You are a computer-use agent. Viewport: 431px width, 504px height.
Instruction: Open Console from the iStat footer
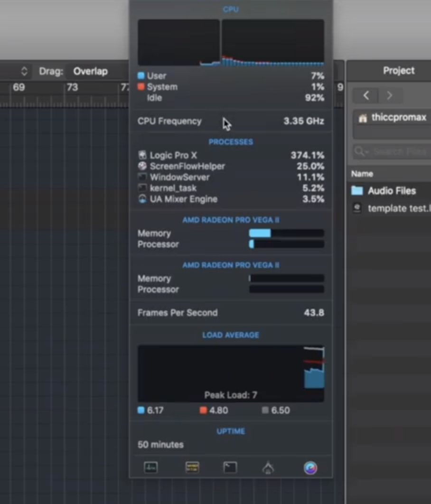(192, 467)
